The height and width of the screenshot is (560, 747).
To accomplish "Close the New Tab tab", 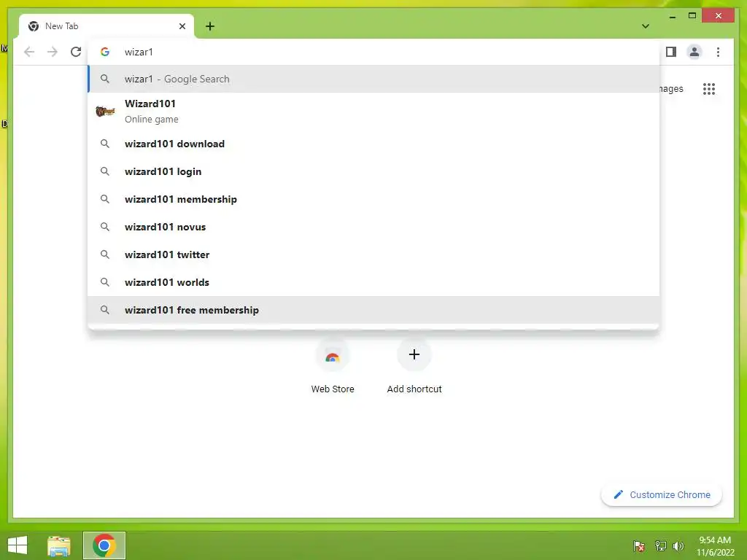I will click(x=182, y=26).
